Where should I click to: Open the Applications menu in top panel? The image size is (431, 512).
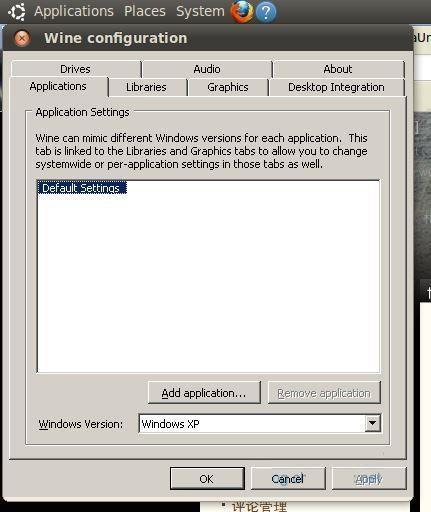tap(74, 11)
